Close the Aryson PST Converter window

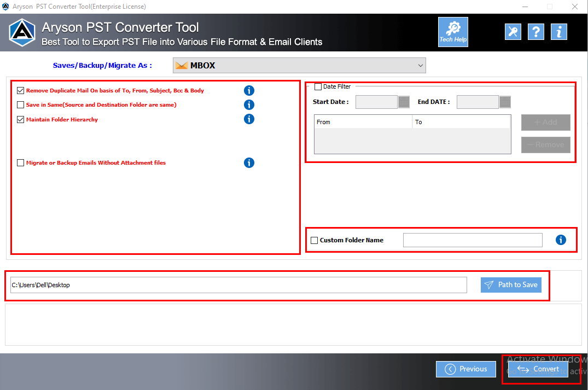coord(574,7)
